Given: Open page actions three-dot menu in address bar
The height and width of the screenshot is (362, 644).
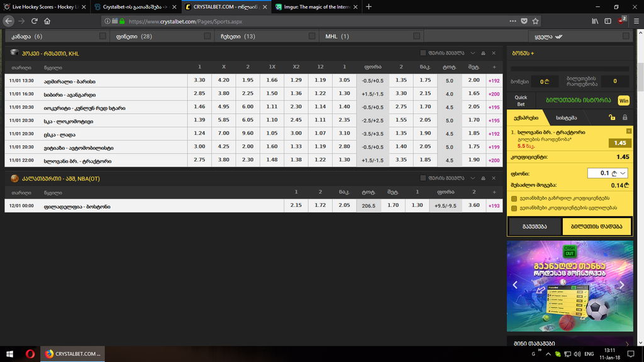Looking at the screenshot, I should tap(513, 21).
